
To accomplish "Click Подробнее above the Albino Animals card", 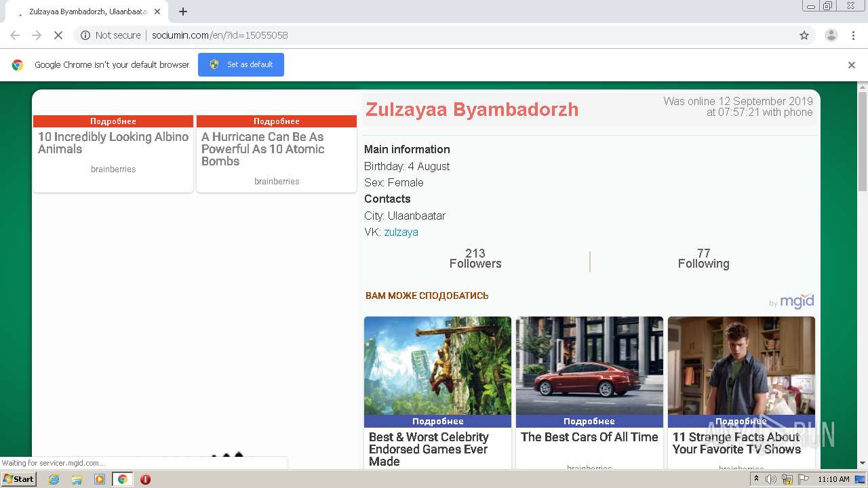I will tap(113, 121).
